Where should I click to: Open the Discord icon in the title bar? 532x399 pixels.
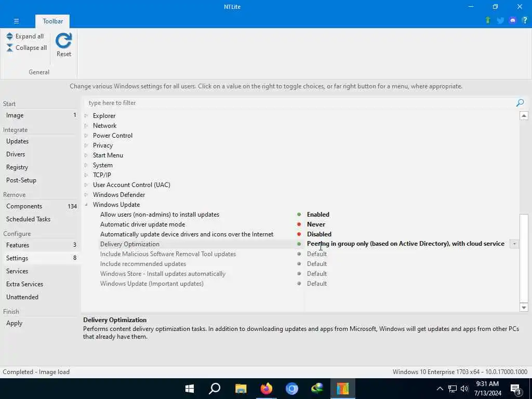[x=513, y=21]
